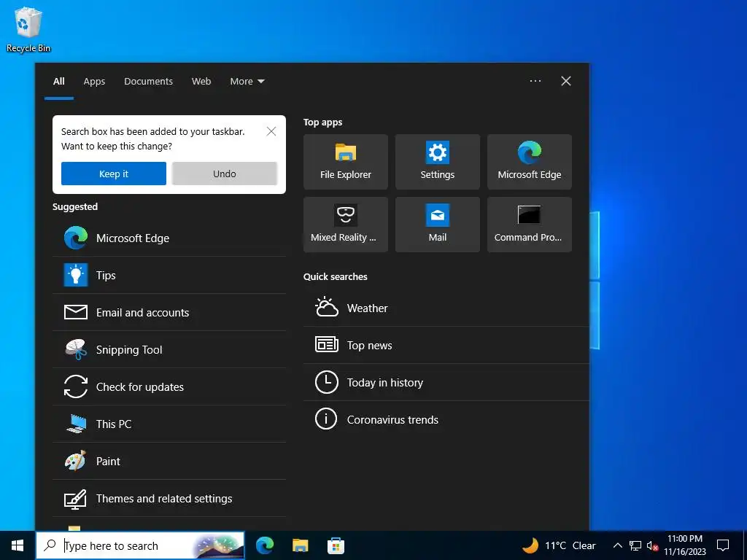The image size is (747, 560).
Task: Open Tips from Suggested list
Action: pos(169,275)
